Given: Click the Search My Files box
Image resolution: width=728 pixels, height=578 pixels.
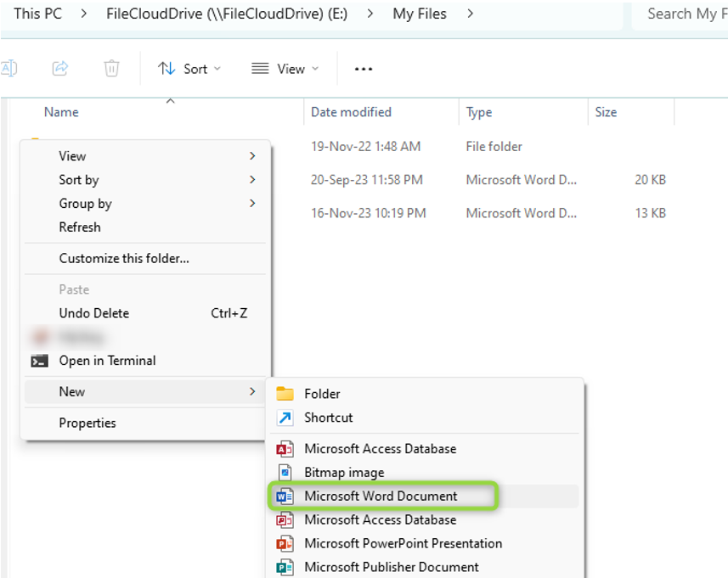Looking at the screenshot, I should point(680,14).
